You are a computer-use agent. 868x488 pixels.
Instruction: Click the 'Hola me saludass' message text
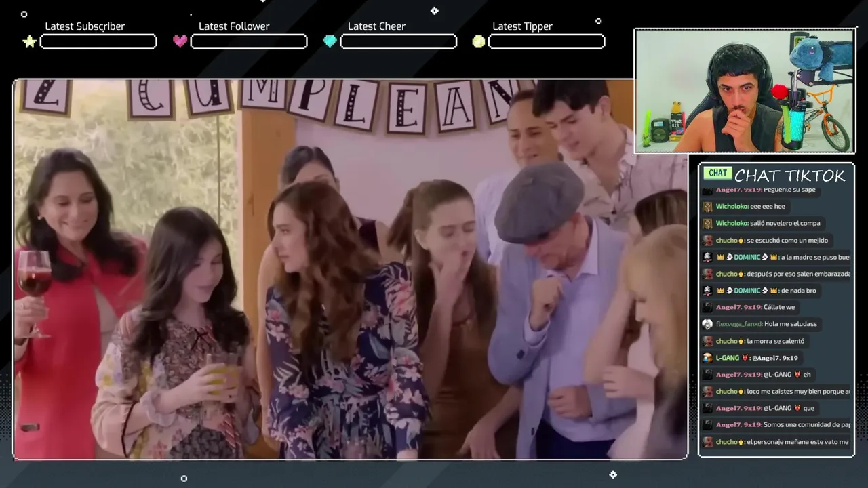(x=791, y=324)
